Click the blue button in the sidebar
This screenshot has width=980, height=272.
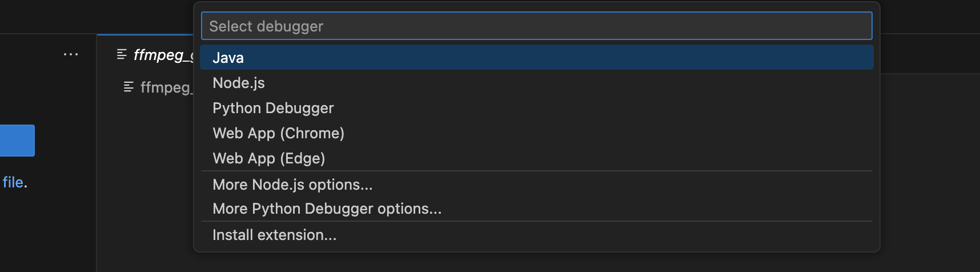pyautogui.click(x=17, y=141)
